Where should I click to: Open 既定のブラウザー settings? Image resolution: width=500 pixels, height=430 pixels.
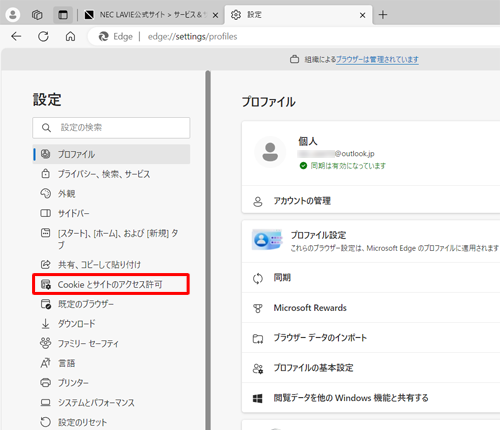111,304
